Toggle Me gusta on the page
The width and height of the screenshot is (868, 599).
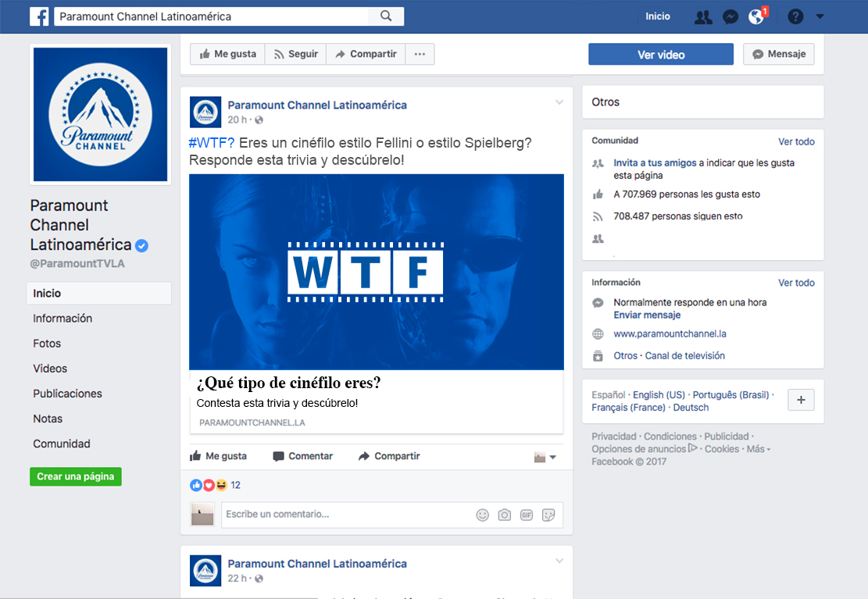click(227, 54)
